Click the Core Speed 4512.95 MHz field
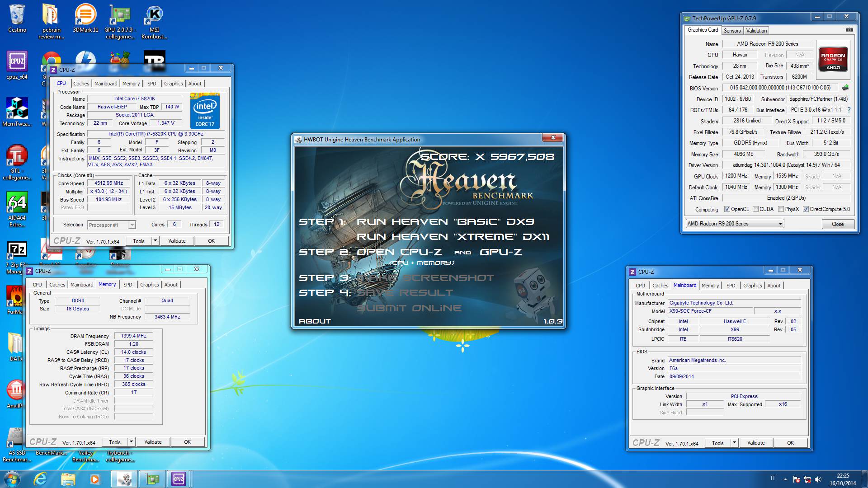Screen dimensions: 868x488 coord(108,183)
